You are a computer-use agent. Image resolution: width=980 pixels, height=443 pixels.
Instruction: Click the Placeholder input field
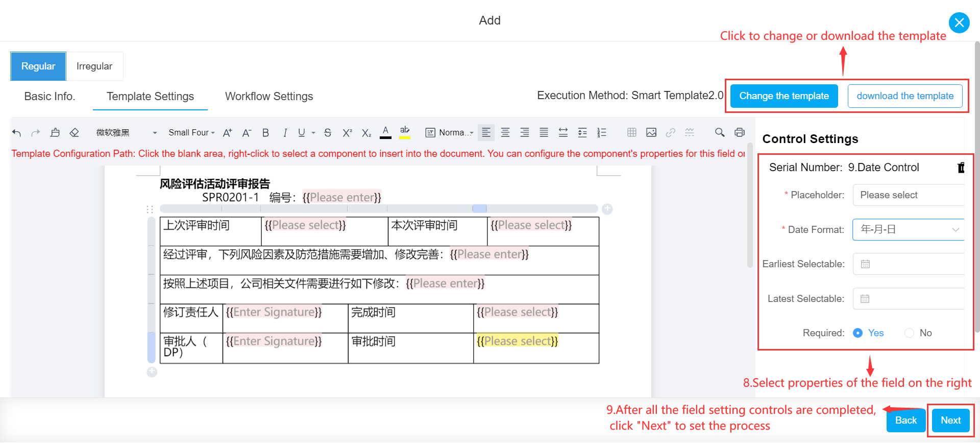pos(909,195)
